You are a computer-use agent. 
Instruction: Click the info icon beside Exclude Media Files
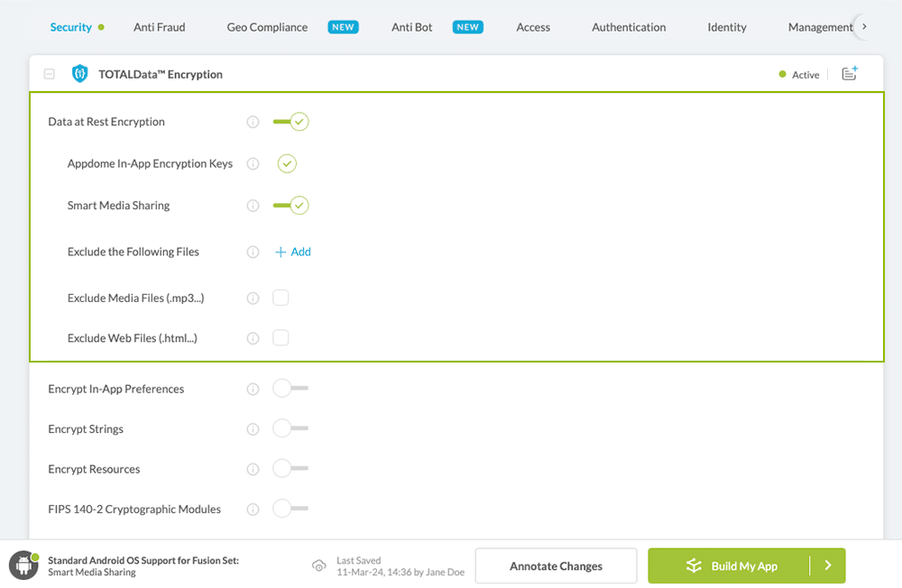pos(253,298)
